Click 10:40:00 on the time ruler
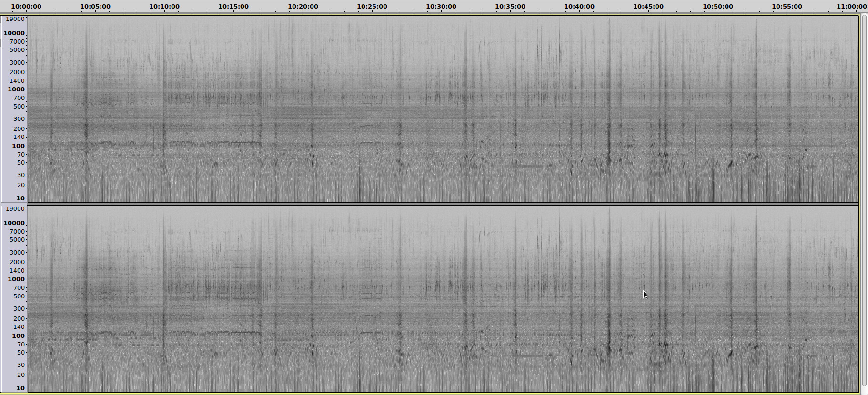 click(x=579, y=7)
